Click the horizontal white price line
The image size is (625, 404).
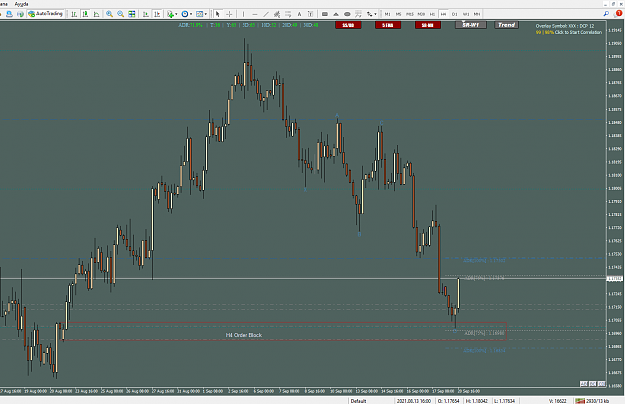click(x=303, y=278)
